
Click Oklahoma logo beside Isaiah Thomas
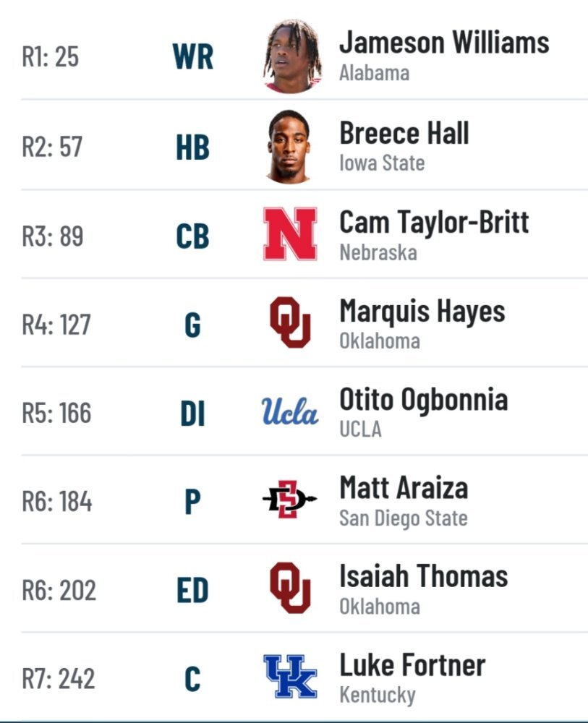[290, 587]
